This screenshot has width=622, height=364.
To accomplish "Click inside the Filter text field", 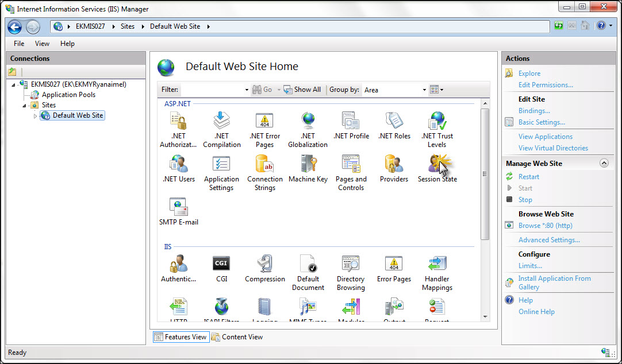I will pos(212,90).
